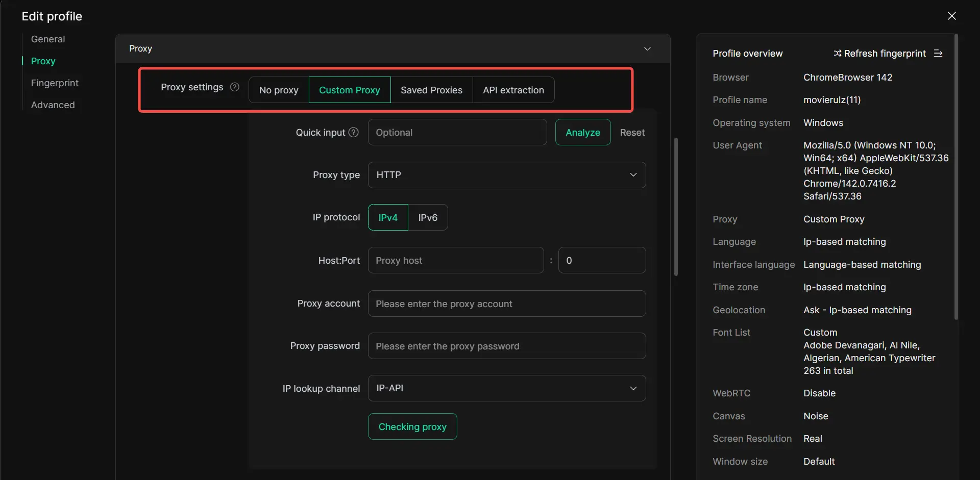Click the Analyze button
The width and height of the screenshot is (980, 480).
pos(582,133)
